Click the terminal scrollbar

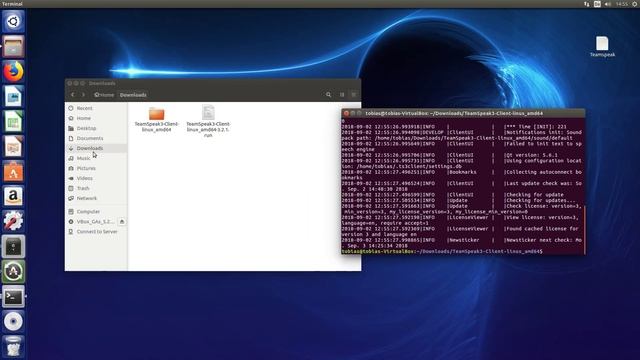584,229
